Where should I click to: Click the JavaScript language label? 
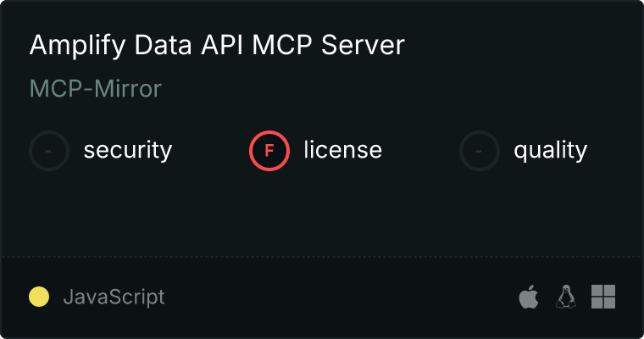click(x=114, y=297)
